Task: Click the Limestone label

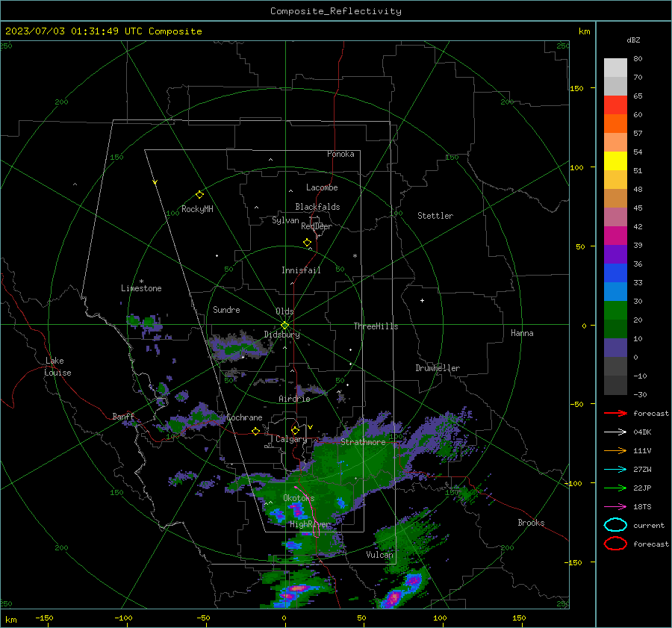Action: 141,288
